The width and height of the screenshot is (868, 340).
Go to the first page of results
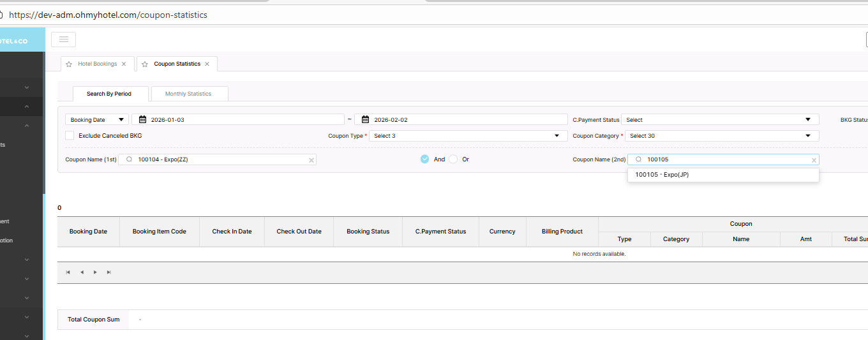pyautogui.click(x=68, y=272)
